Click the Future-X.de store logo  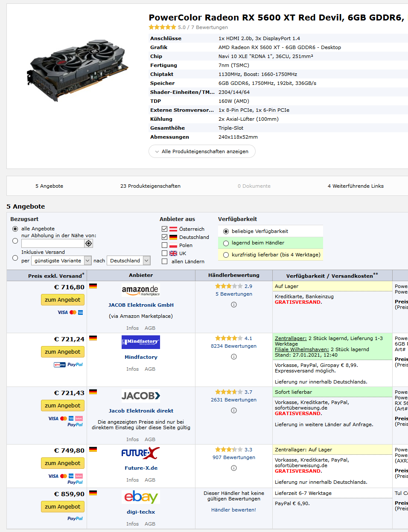coord(141,453)
